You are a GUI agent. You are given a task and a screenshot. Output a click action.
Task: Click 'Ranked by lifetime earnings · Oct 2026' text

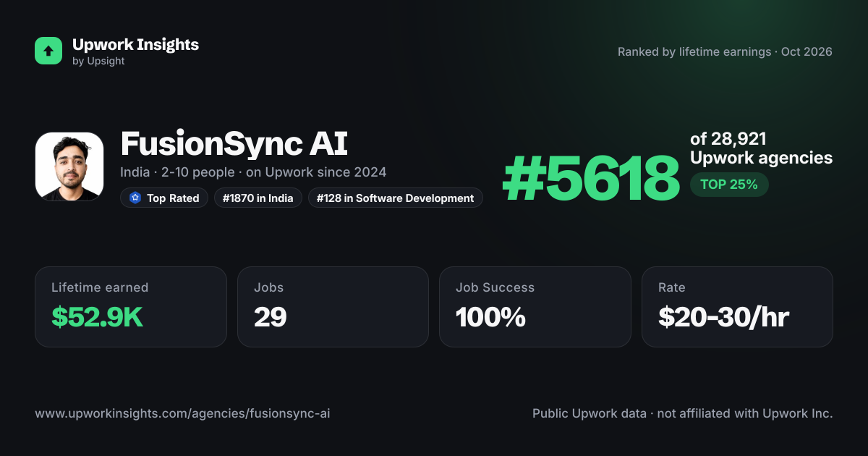(x=725, y=52)
